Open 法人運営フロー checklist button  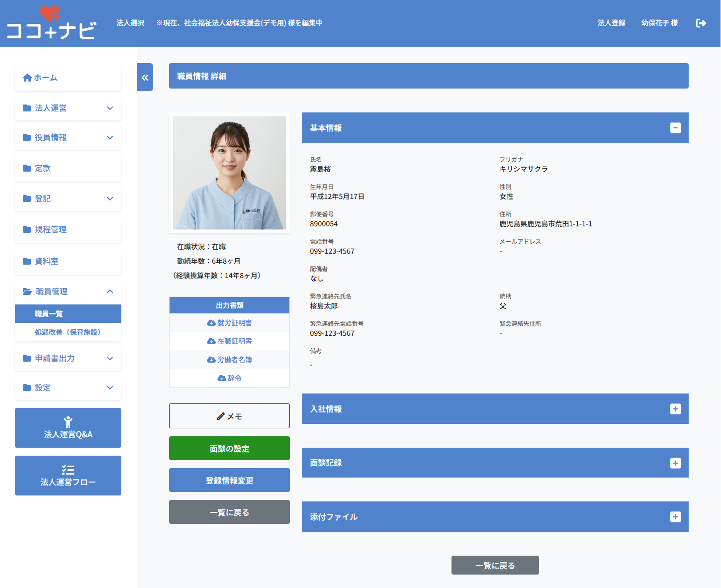pos(68,476)
